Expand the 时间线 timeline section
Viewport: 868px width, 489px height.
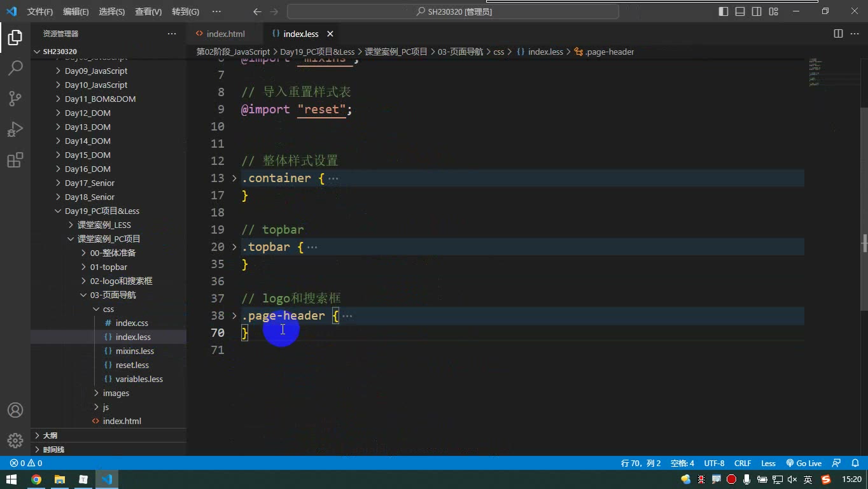108,450
